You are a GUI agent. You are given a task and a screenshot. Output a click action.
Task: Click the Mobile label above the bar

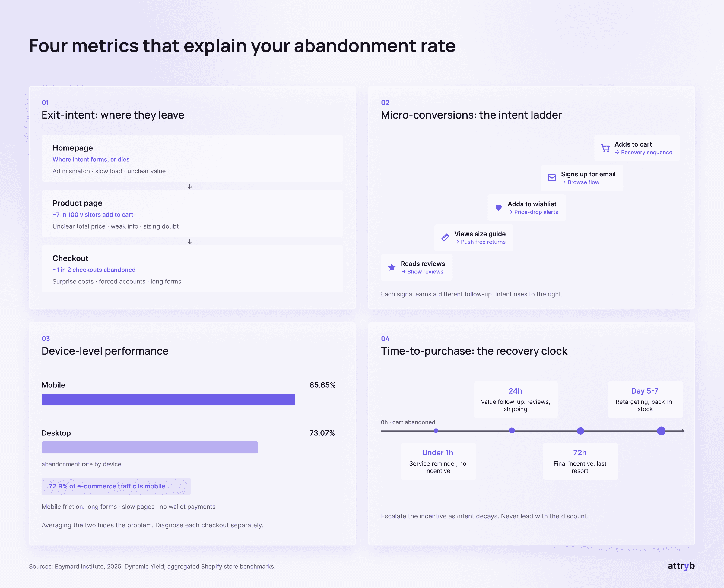[x=53, y=385]
